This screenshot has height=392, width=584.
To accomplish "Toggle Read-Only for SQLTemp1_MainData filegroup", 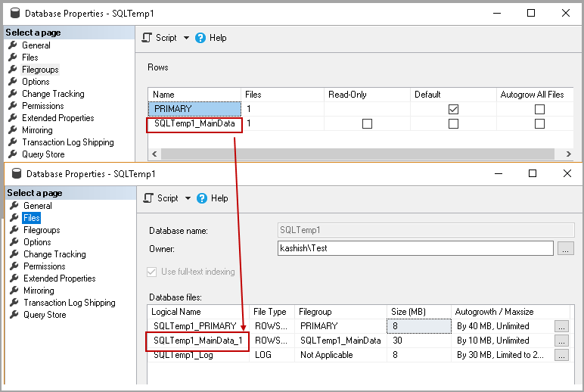I will point(367,123).
